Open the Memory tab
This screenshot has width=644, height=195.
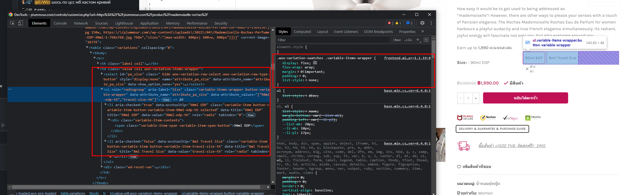(x=173, y=23)
